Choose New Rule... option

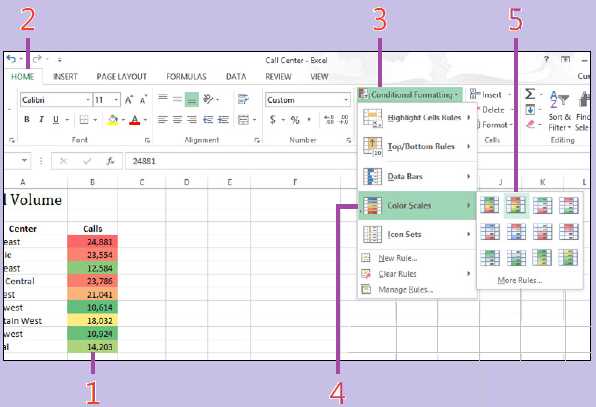(398, 258)
